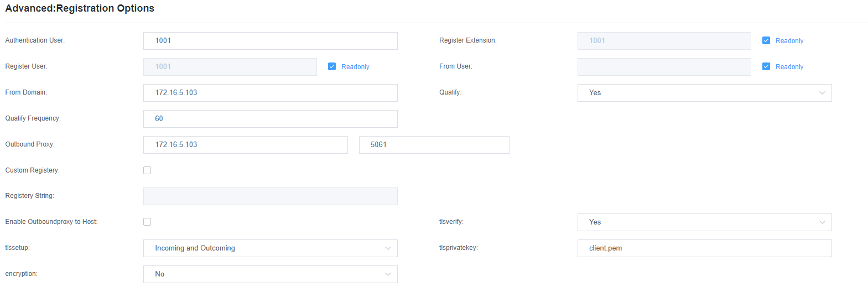Enable the Custom Registery checkbox

(x=147, y=170)
